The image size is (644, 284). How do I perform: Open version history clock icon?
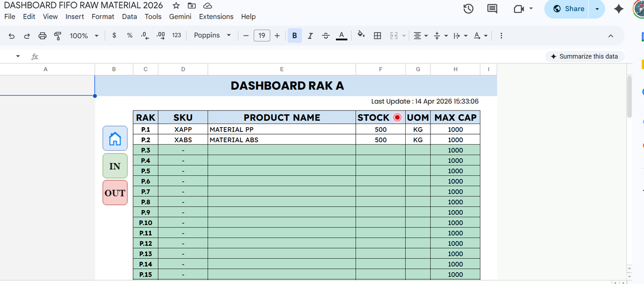[x=468, y=9]
